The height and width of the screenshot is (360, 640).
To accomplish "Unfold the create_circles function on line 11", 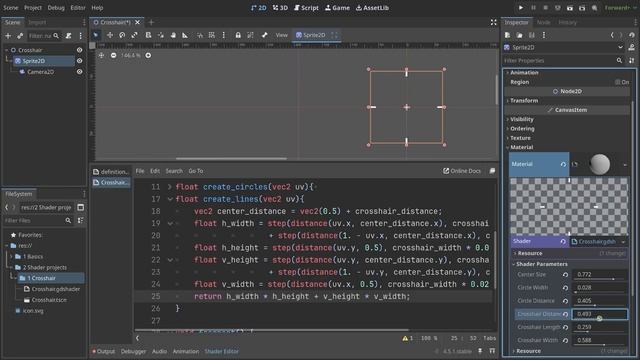I will [x=170, y=187].
